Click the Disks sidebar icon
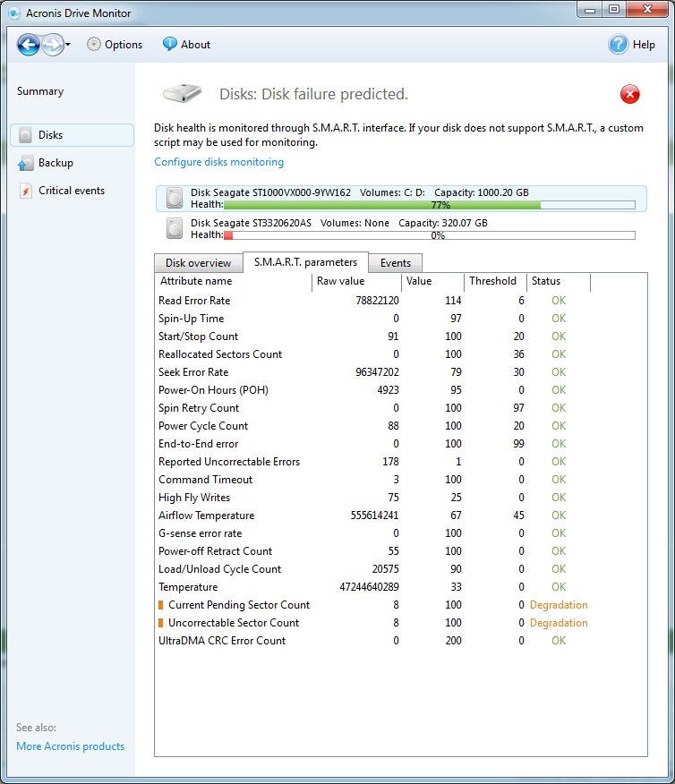Screen dimensions: 675x784 [25, 135]
